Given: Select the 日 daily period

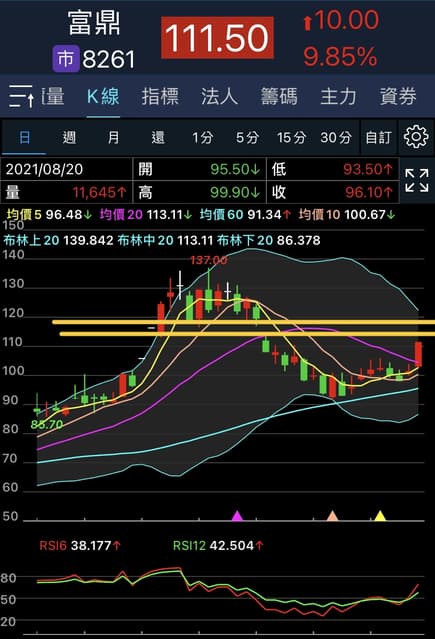Looking at the screenshot, I should 24,137.
